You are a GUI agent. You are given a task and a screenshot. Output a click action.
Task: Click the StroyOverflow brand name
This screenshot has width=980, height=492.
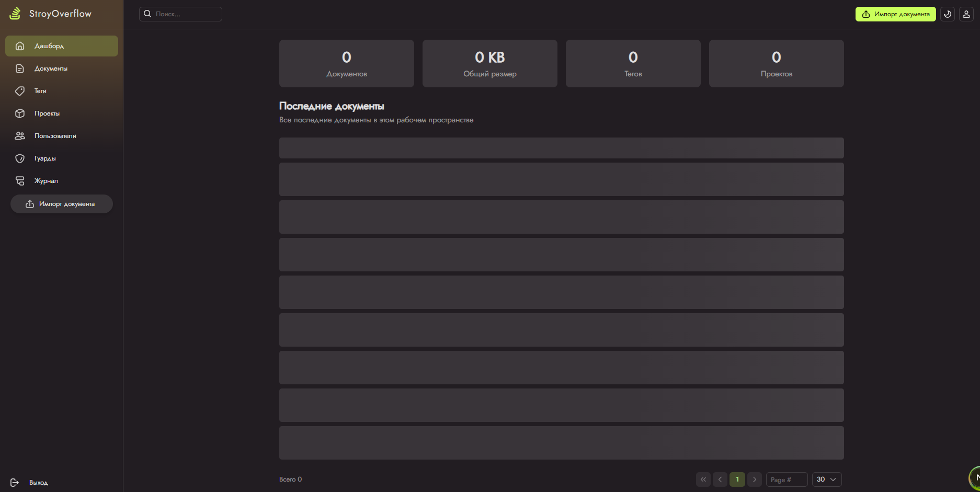60,14
